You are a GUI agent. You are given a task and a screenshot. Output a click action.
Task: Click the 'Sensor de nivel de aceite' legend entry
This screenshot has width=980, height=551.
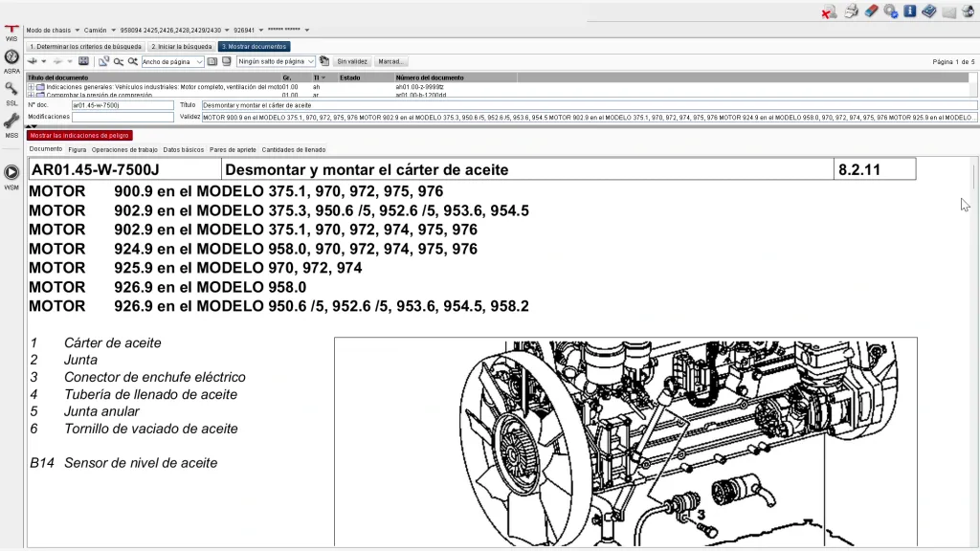point(141,463)
